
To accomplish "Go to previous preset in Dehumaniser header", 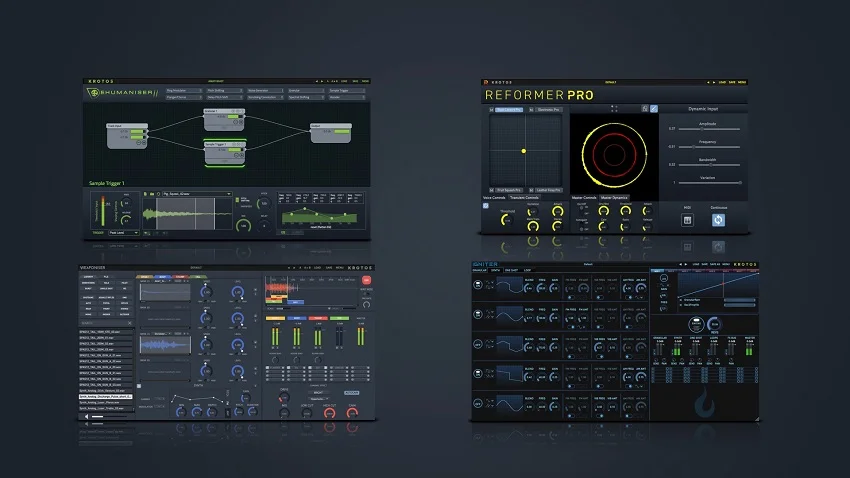I will click(x=317, y=81).
